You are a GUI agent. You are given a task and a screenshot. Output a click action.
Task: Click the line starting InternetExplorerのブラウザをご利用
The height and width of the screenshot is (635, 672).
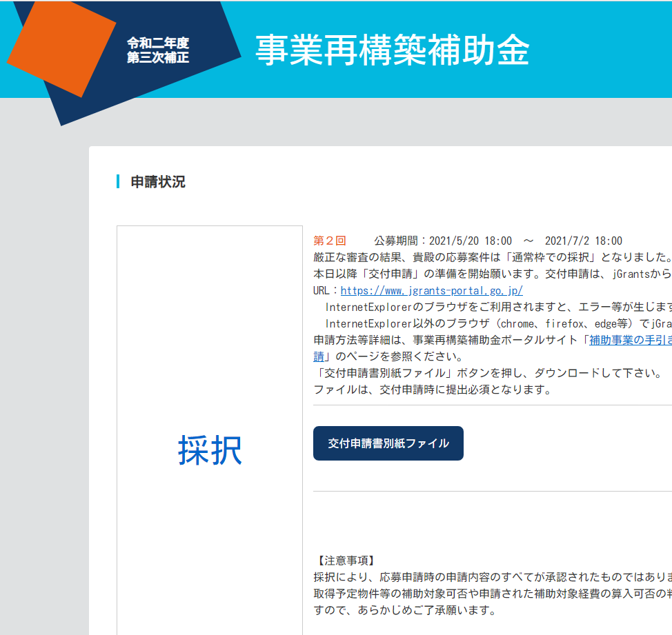(x=498, y=307)
